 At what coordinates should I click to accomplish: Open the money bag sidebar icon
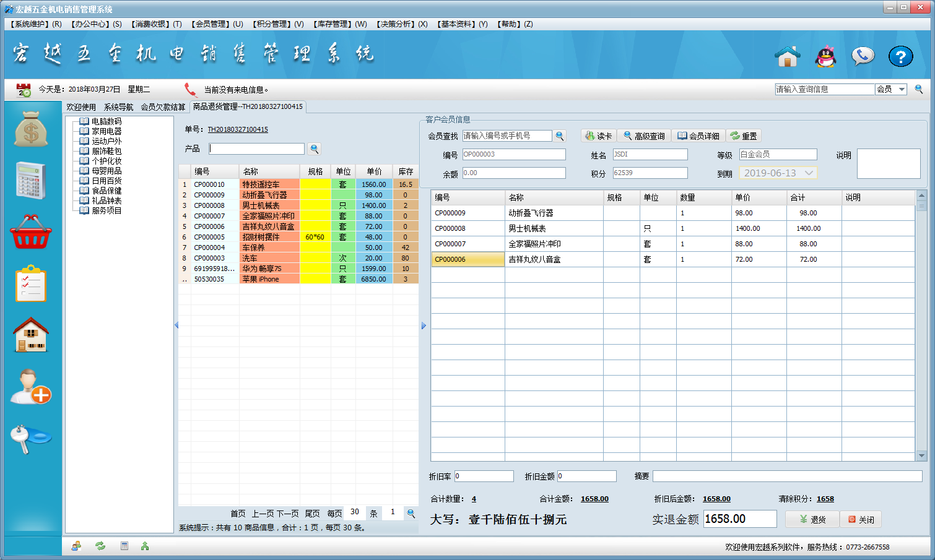(x=31, y=129)
